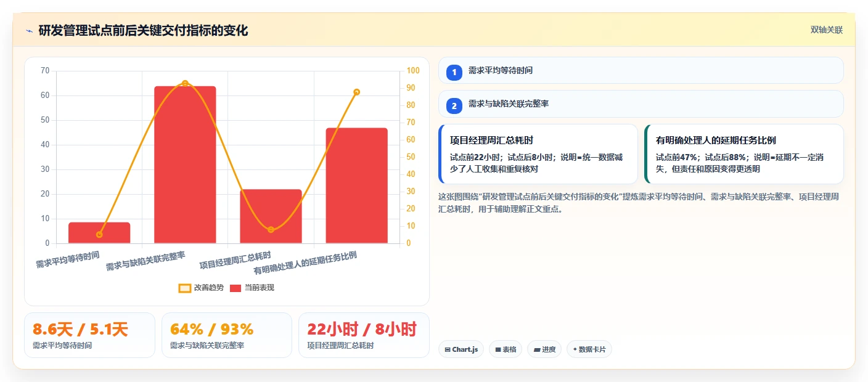Viewport: 868px width, 382px height.
Task: Open the 项目经理周汇总耗时 card
Action: pos(538,154)
